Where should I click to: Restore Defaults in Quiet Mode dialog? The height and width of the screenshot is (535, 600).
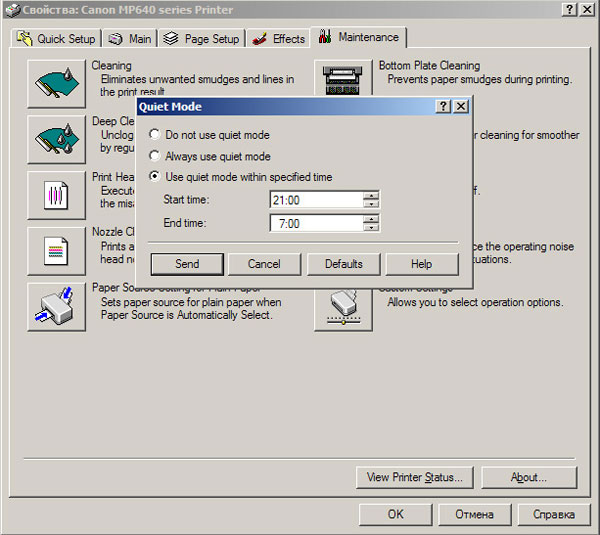(344, 264)
